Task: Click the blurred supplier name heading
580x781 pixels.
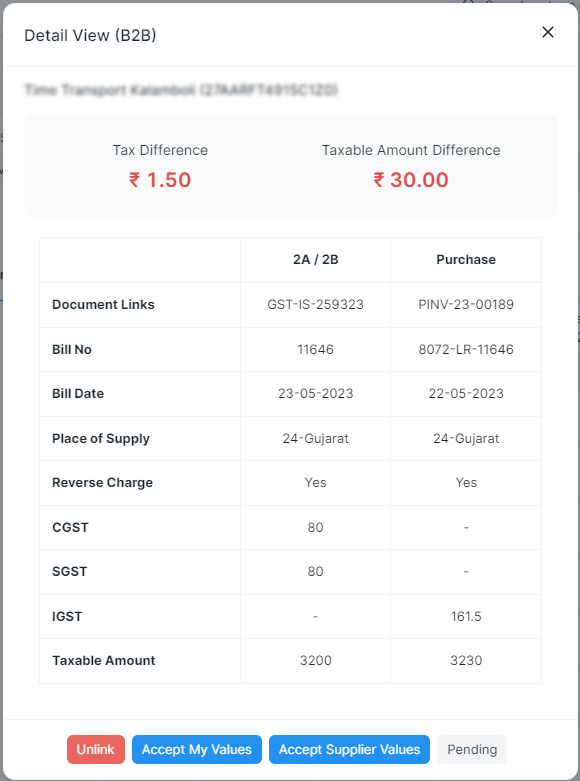Action: pos(181,90)
